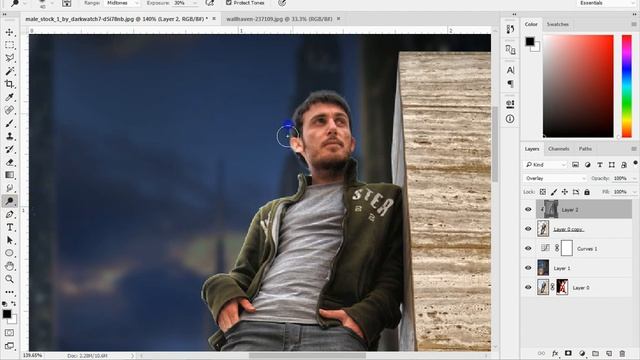This screenshot has width=640, height=360.
Task: Open the Character panel icon
Action: (510, 70)
